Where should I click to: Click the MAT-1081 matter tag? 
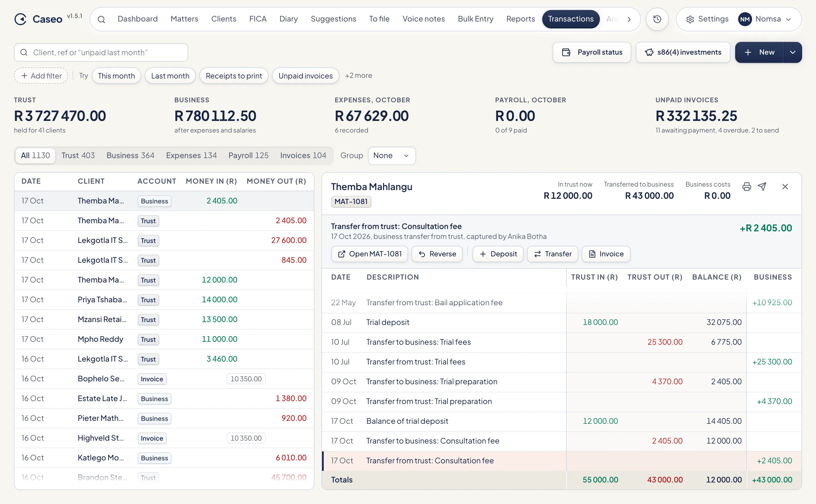click(x=351, y=202)
